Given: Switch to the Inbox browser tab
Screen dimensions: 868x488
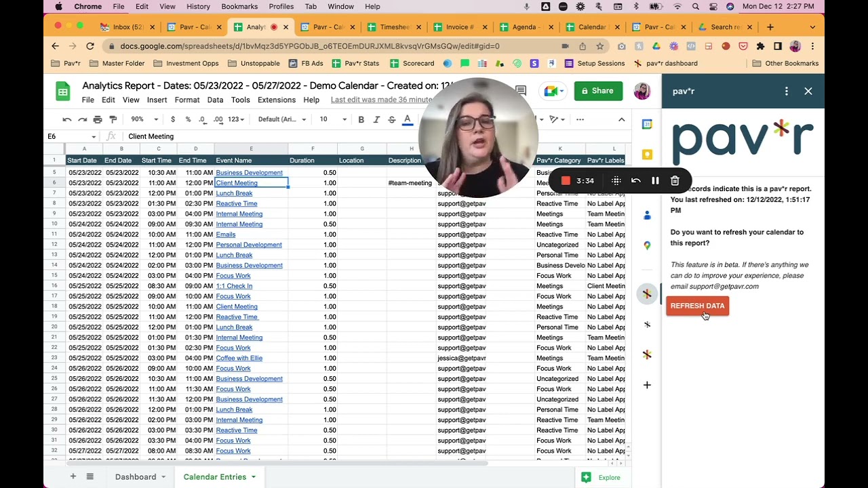Looking at the screenshot, I should click(x=127, y=27).
